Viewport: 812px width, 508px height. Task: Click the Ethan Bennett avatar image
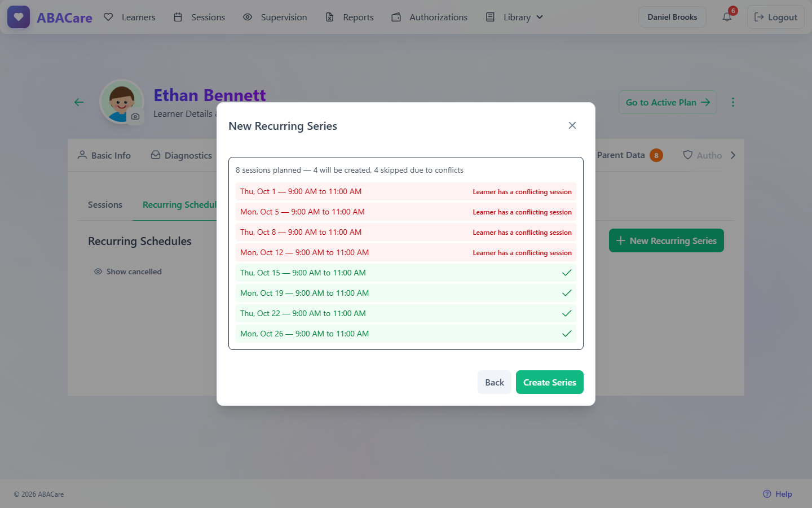[122, 102]
